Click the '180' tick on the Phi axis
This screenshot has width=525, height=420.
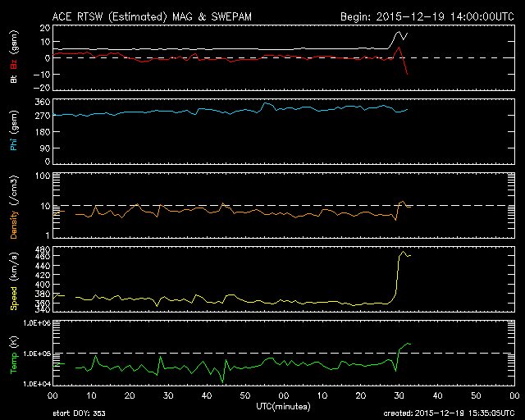42,132
